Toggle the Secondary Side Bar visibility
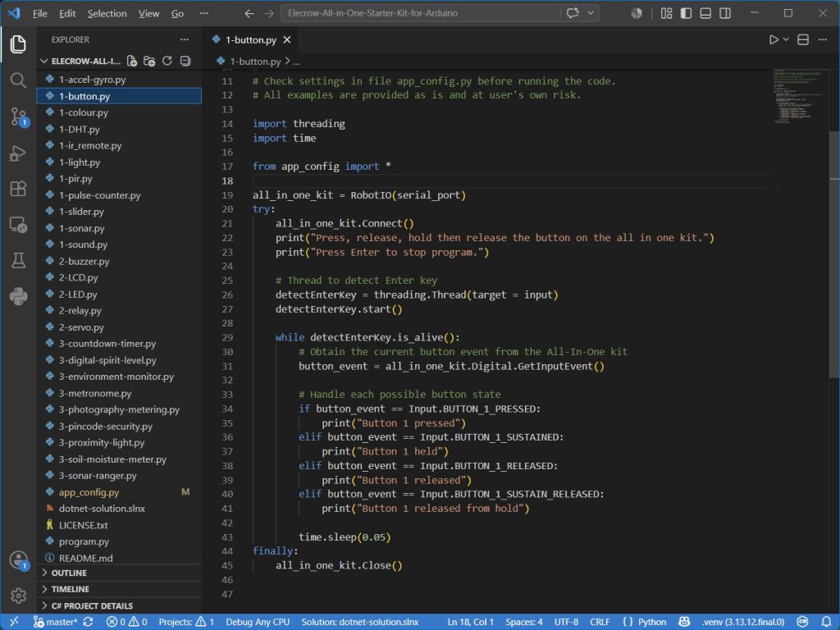The width and height of the screenshot is (840, 630). 725,13
